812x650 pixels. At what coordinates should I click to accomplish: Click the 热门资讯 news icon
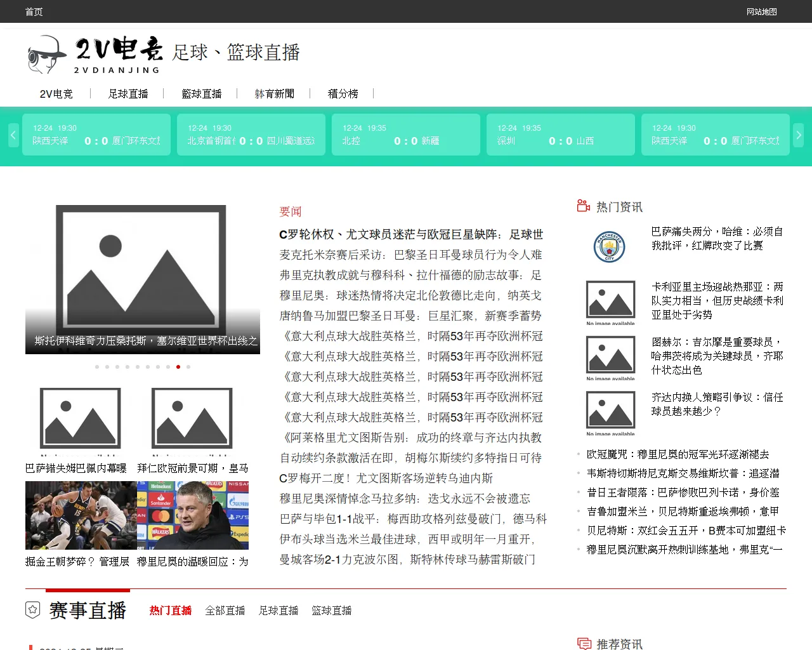pyautogui.click(x=584, y=206)
